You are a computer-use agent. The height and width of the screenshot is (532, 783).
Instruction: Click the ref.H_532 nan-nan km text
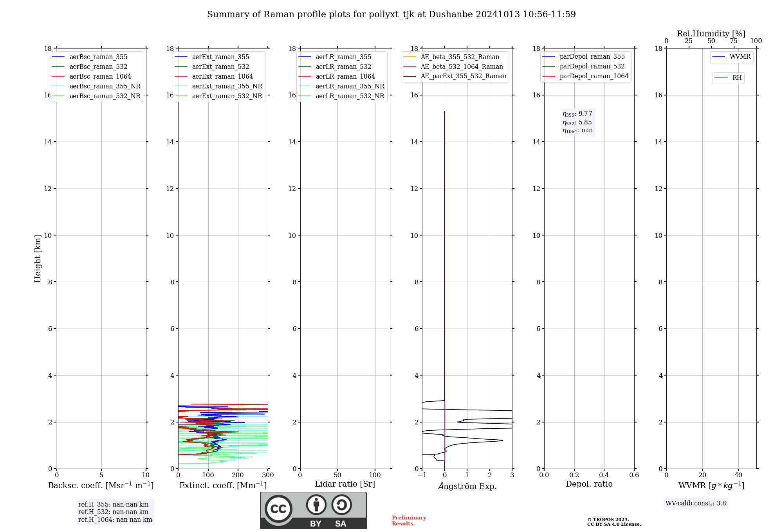click(x=113, y=512)
